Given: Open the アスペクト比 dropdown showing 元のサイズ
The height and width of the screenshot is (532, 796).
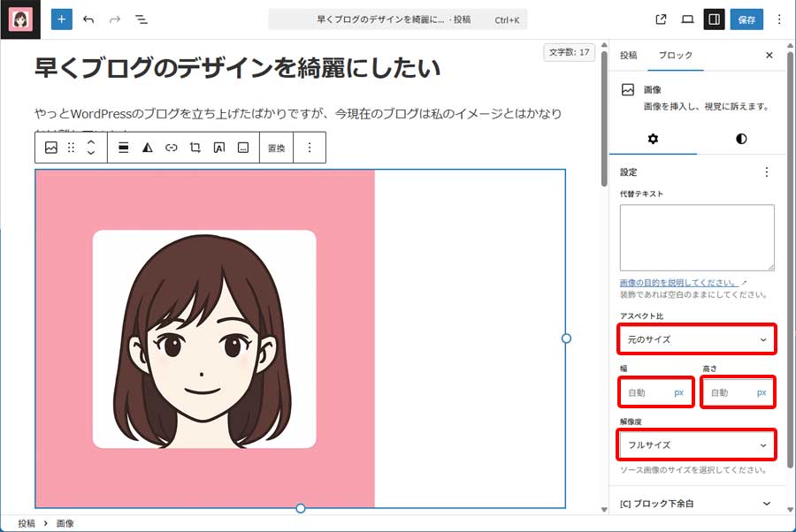Looking at the screenshot, I should coord(697,339).
